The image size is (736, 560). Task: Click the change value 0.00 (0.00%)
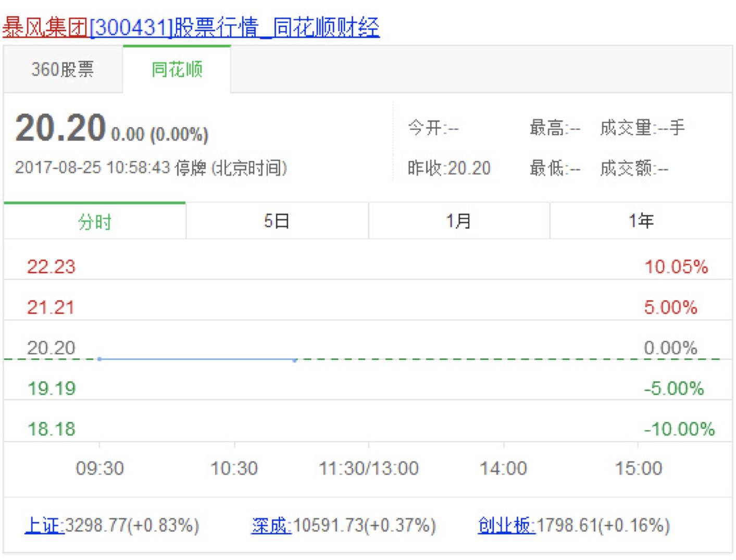click(x=159, y=134)
